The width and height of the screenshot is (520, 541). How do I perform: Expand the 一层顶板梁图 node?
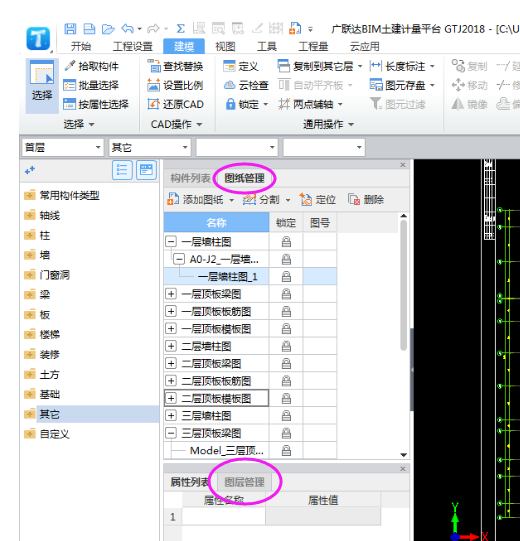pos(171,294)
